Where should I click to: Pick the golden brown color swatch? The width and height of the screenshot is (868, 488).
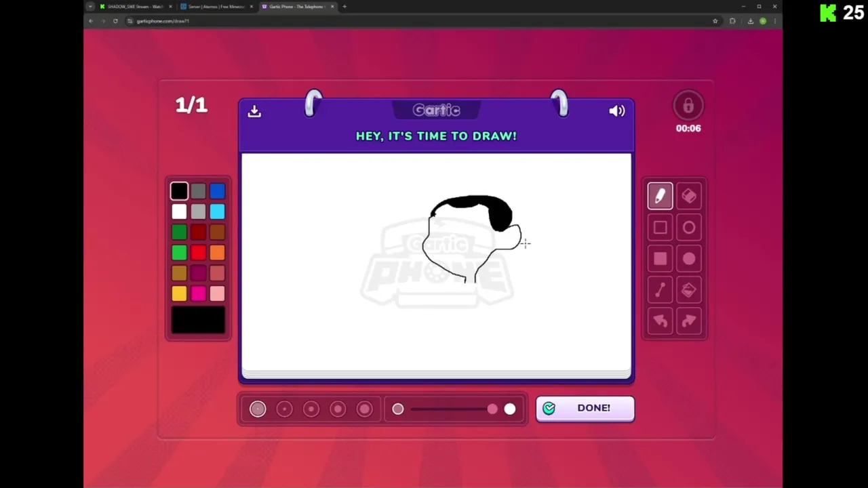[x=179, y=273]
